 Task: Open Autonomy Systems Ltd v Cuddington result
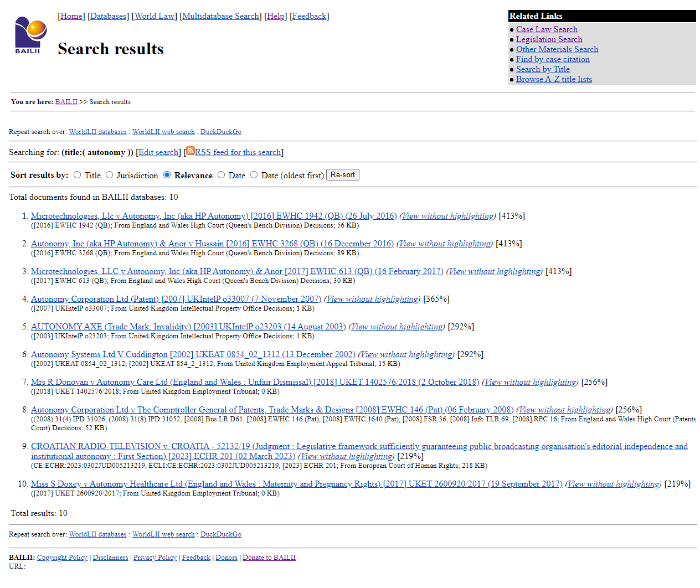pyautogui.click(x=193, y=354)
